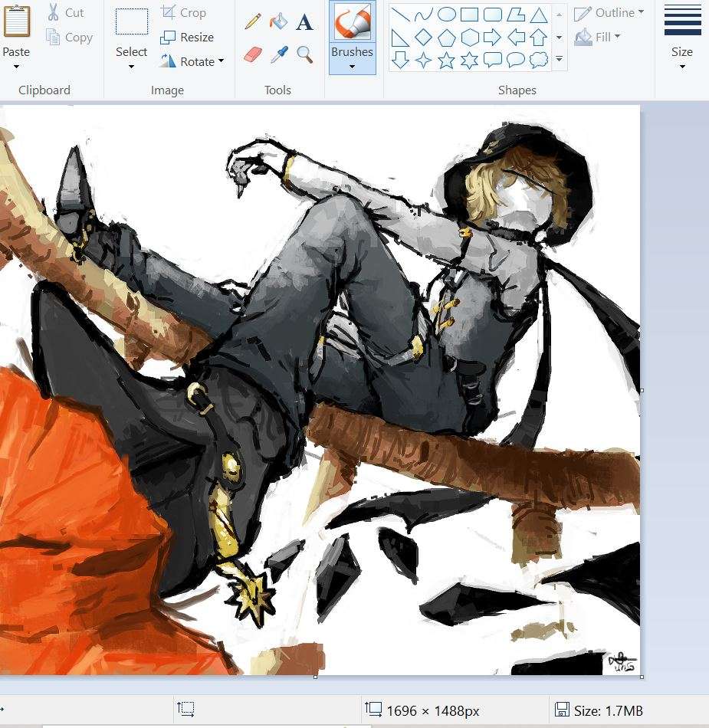
Task: Select the Line shape
Action: (400, 15)
